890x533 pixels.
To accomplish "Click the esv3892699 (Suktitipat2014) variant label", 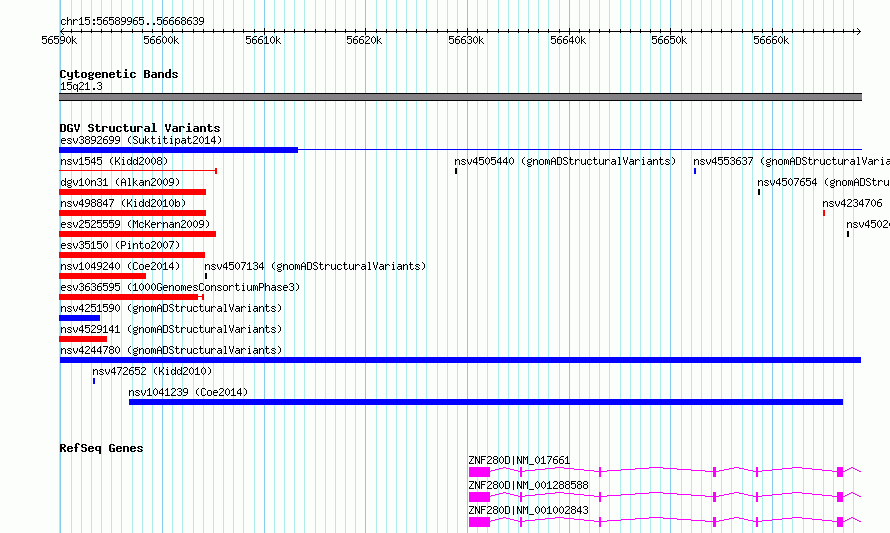I will click(x=141, y=140).
